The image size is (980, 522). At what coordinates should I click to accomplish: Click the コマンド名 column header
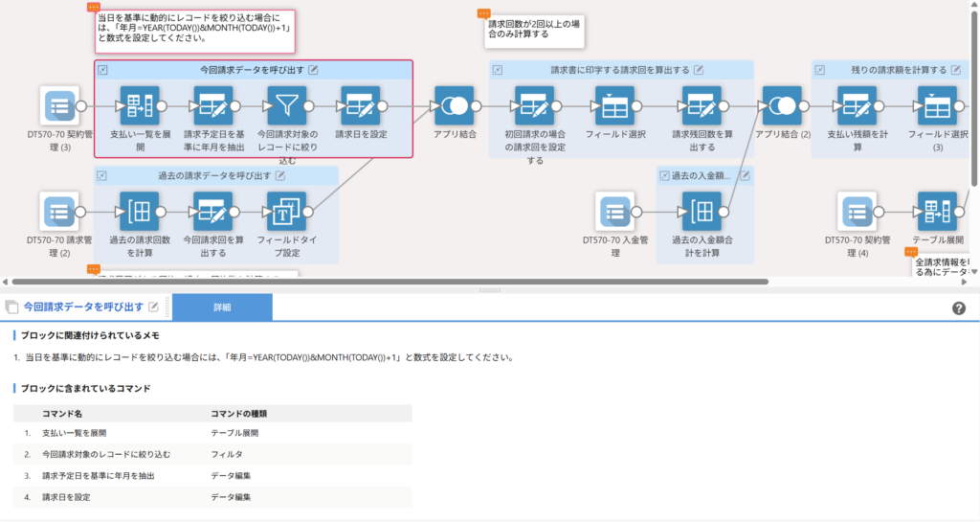pyautogui.click(x=62, y=413)
